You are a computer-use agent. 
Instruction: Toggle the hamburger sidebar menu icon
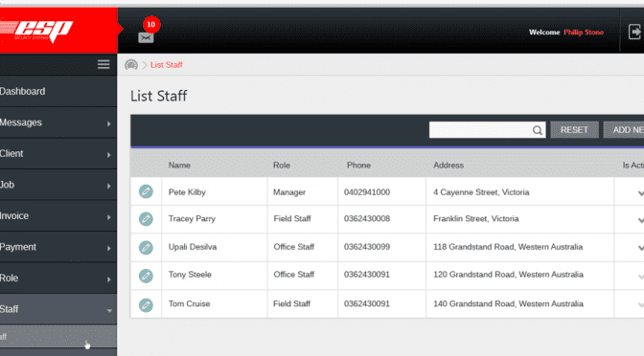103,64
